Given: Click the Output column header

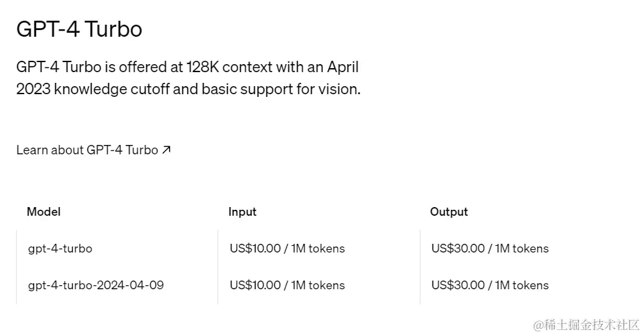Looking at the screenshot, I should click(x=449, y=212).
